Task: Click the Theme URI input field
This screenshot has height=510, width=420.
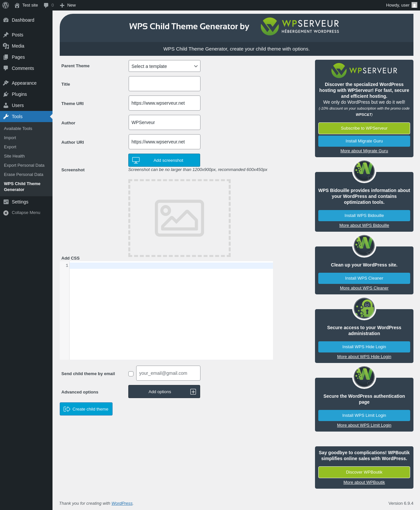Action: pyautogui.click(x=164, y=103)
